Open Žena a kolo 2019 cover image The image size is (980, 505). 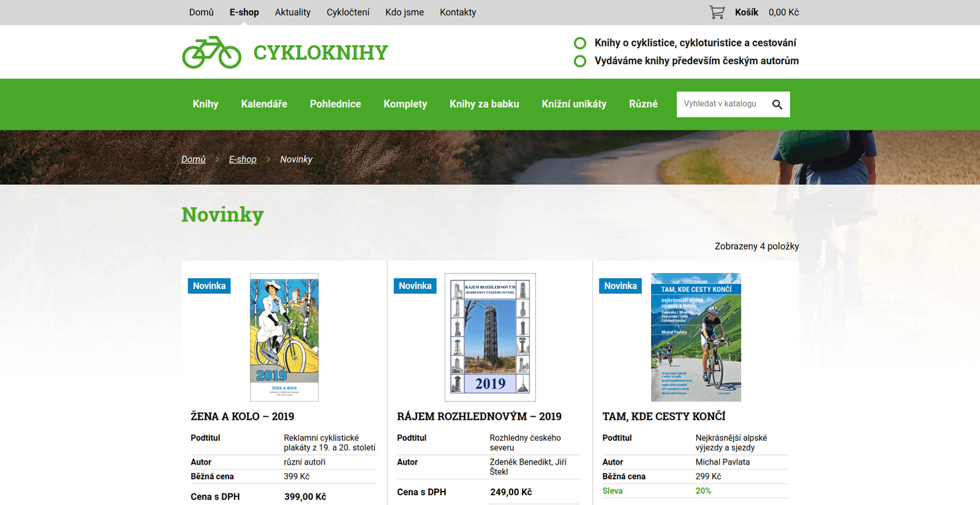[x=284, y=337]
